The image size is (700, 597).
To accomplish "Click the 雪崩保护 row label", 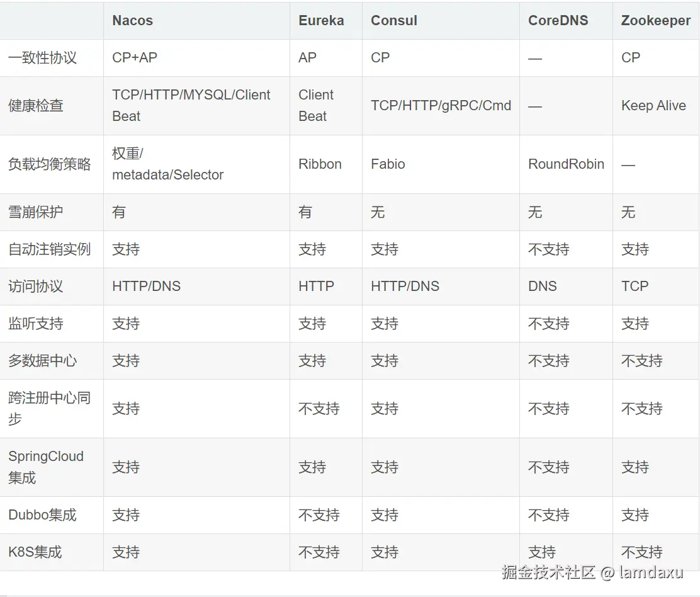I will [36, 212].
